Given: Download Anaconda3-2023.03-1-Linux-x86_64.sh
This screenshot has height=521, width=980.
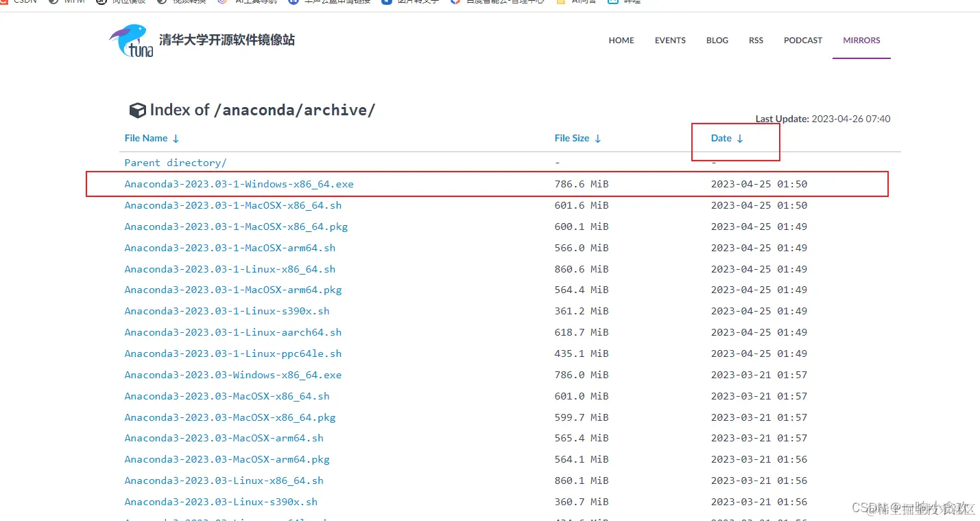Looking at the screenshot, I should tap(230, 269).
